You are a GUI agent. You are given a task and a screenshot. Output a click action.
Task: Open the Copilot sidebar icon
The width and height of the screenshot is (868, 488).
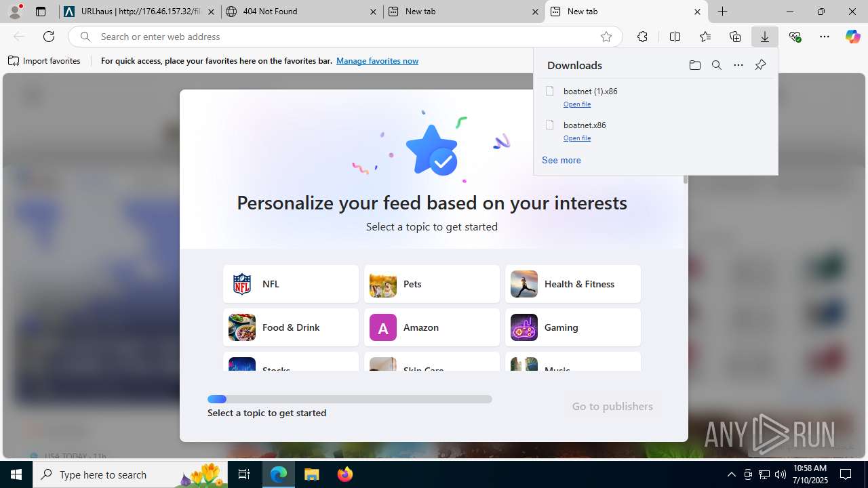[x=852, y=37]
